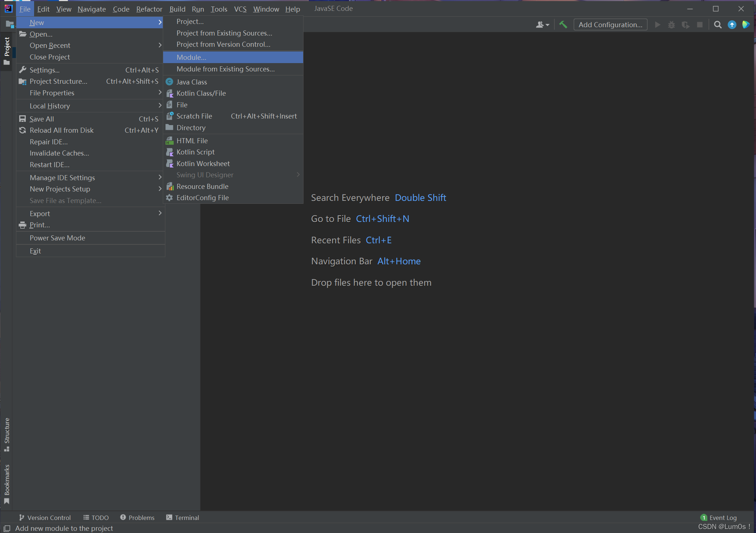Click Close Project

coord(90,57)
